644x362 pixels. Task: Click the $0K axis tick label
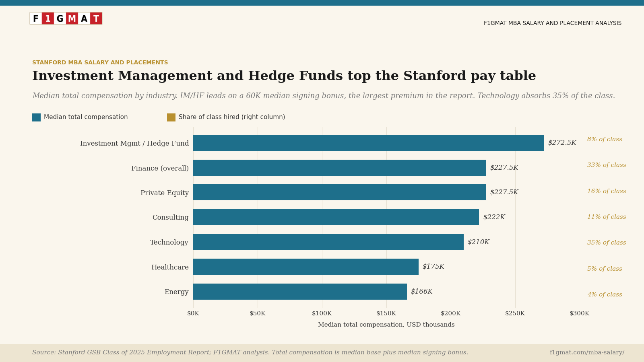click(193, 314)
